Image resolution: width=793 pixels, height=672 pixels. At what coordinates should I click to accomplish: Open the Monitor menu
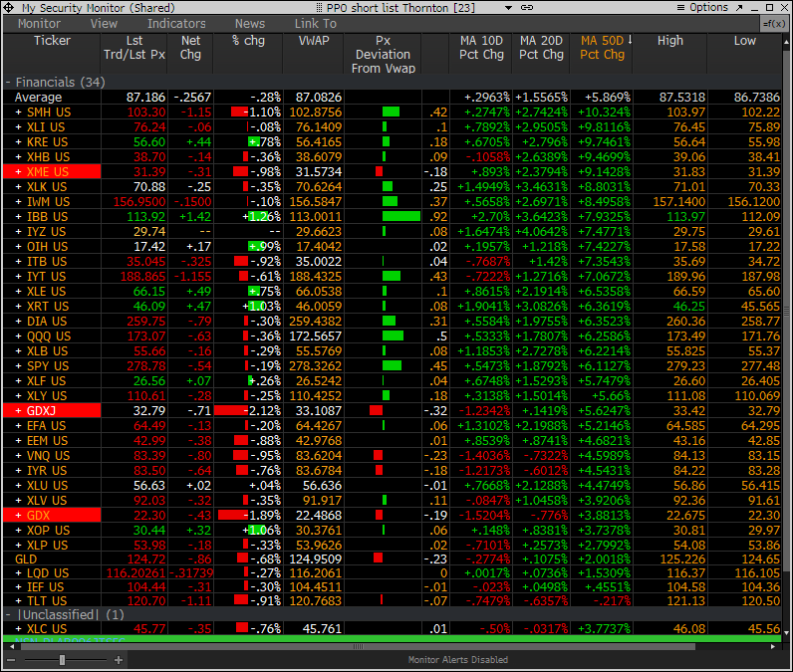(x=39, y=24)
